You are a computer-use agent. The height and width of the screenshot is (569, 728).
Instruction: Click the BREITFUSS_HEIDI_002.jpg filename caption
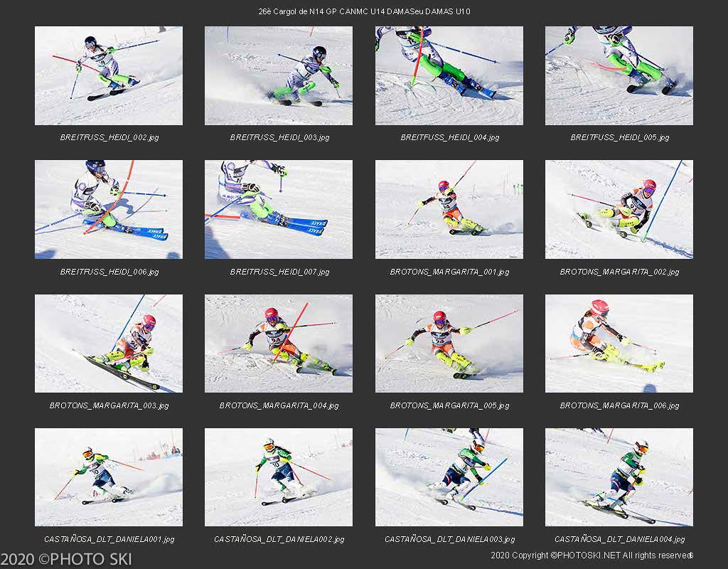pos(109,137)
